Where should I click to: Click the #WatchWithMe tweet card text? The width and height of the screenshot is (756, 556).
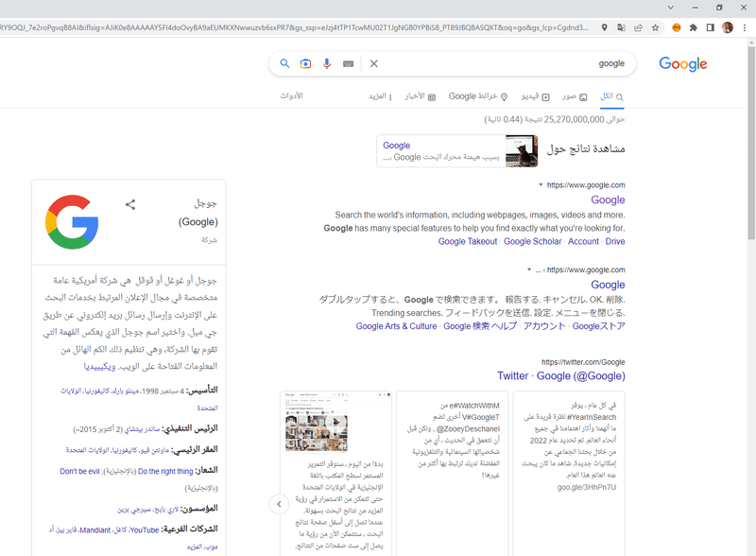tap(454, 441)
